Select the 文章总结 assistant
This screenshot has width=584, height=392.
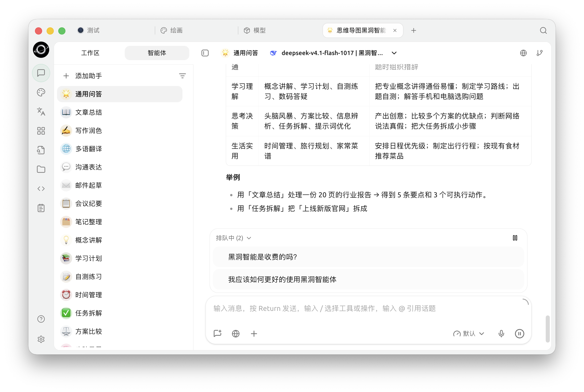pyautogui.click(x=120, y=112)
